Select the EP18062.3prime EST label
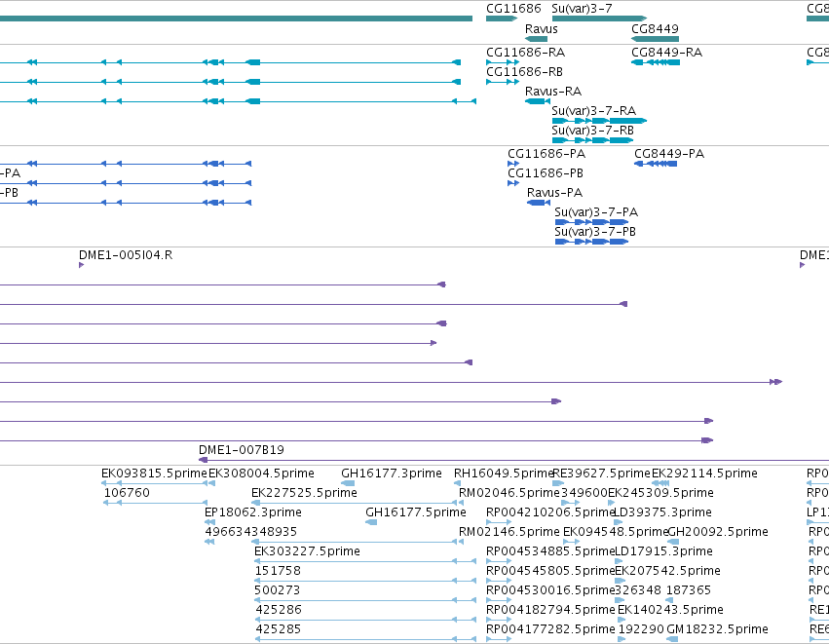The image size is (829, 644). coord(253,512)
